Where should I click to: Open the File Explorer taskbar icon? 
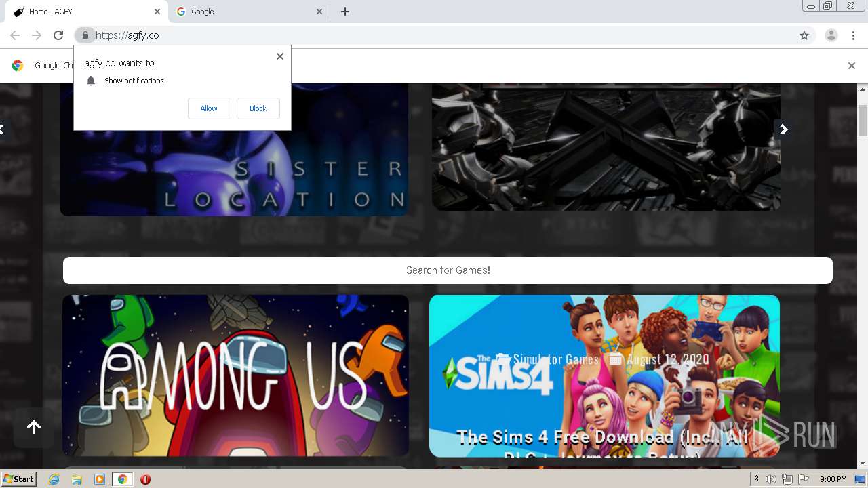[x=77, y=479]
